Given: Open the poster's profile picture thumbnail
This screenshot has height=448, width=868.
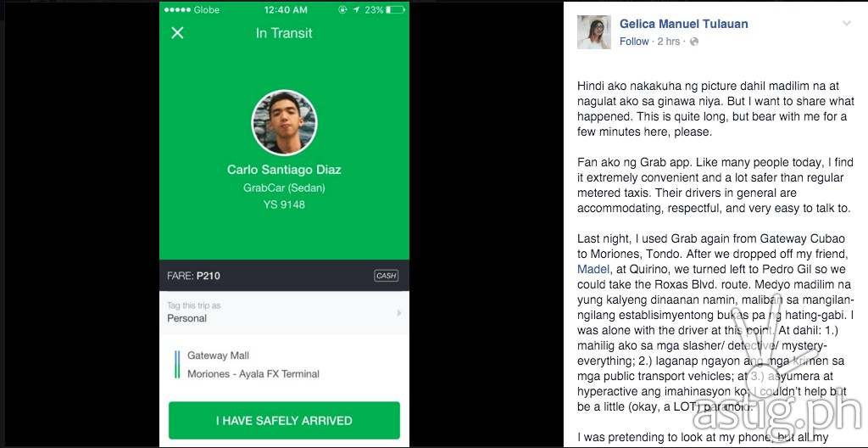Looking at the screenshot, I should click(594, 32).
